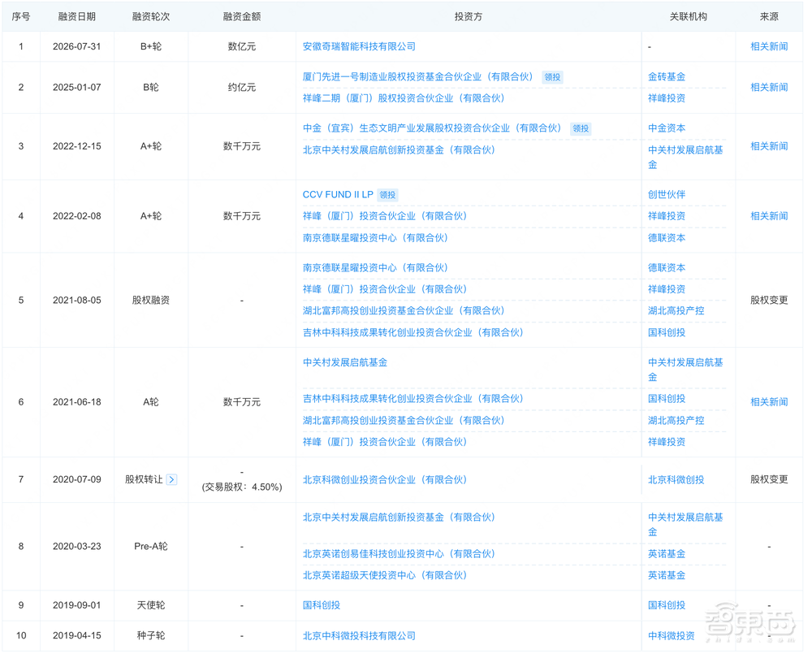The width and height of the screenshot is (812, 658).
Task: Select the B+轮 round cell
Action: [x=151, y=46]
